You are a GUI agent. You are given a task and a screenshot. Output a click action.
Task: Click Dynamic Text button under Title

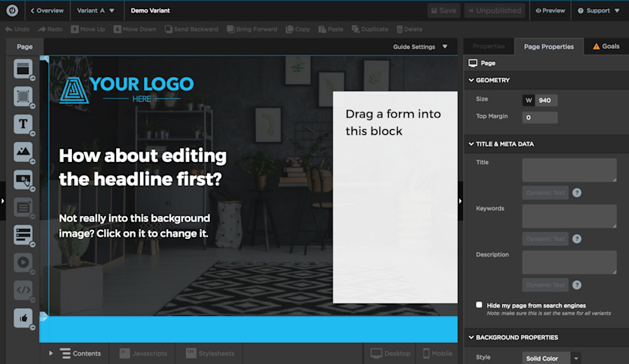click(546, 193)
